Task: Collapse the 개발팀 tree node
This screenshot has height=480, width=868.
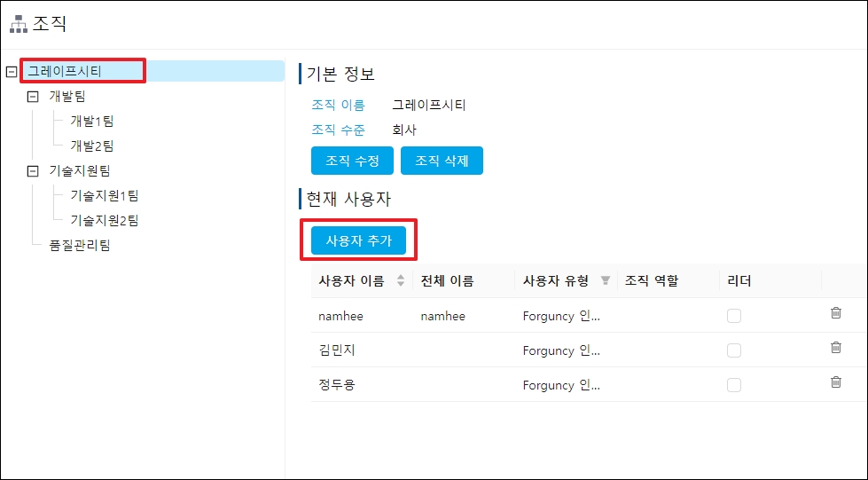Action: 33,96
